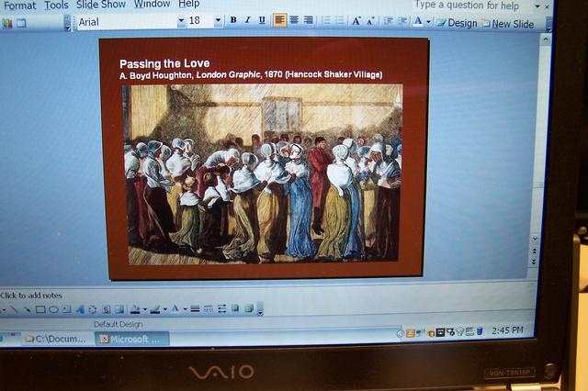The height and width of the screenshot is (391, 588).
Task: Select the Shaker dance painting on slide
Action: [263, 173]
